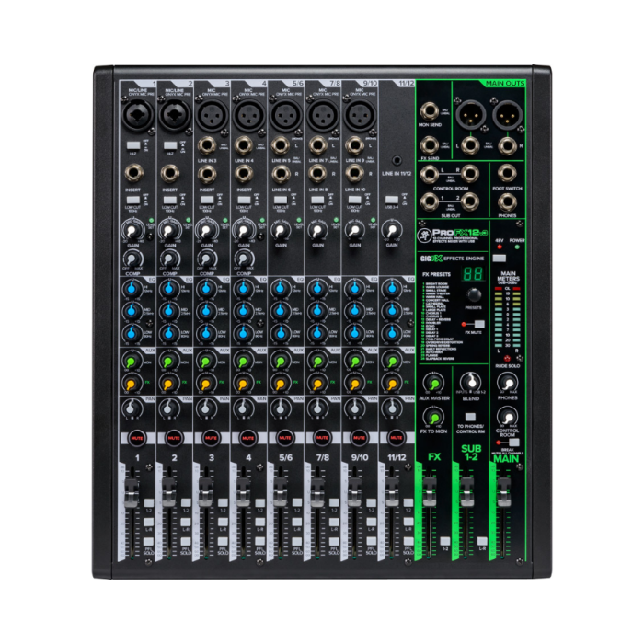Click the SUB 1-2 fader cap
Viewport: 644px width, 644px height.
(466, 492)
